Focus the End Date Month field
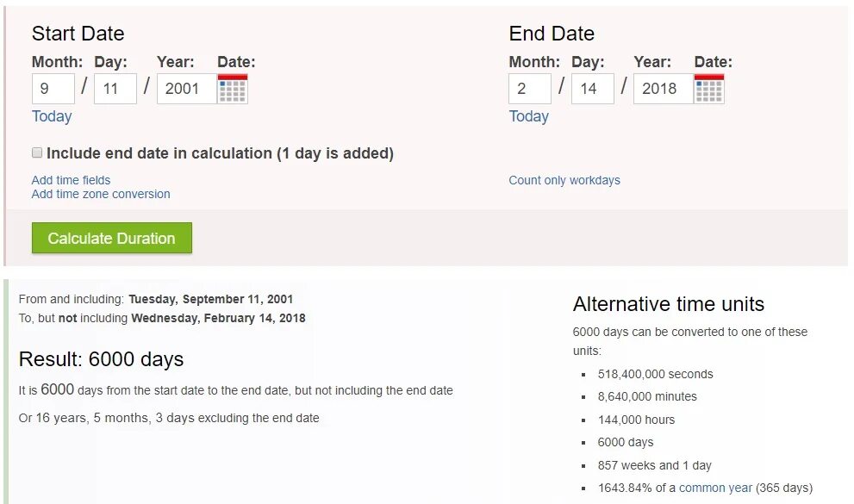Screen dimensions: 854x504 [x=529, y=89]
